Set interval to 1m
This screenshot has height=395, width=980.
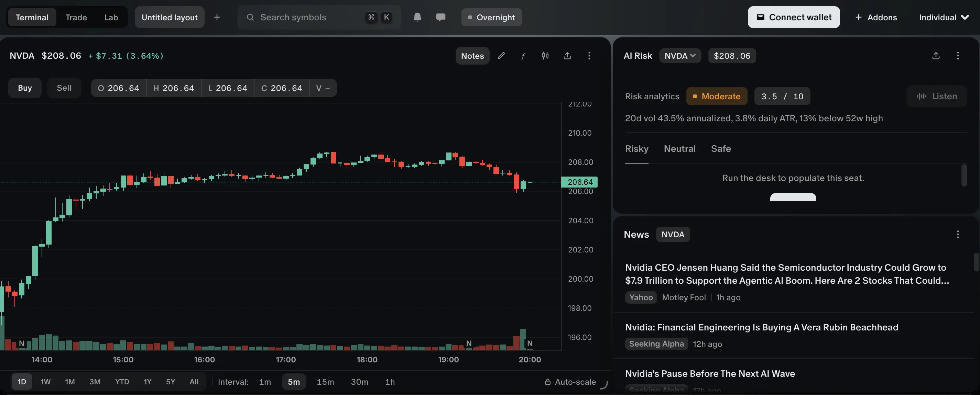click(x=265, y=382)
